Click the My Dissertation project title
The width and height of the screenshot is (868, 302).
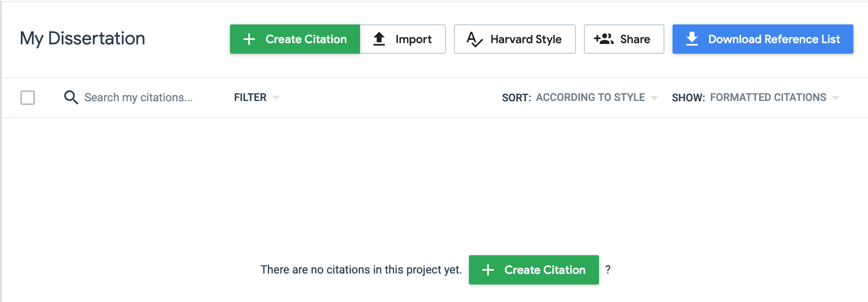coord(82,39)
